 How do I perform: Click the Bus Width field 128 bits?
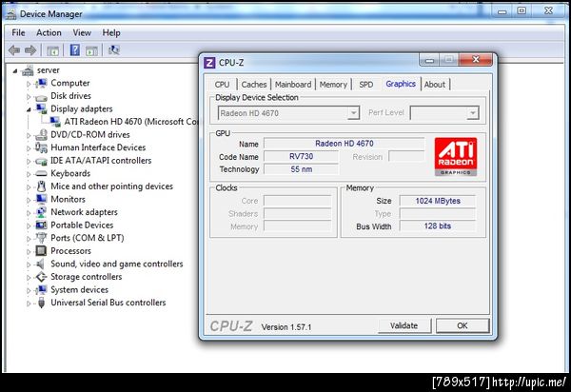click(438, 226)
